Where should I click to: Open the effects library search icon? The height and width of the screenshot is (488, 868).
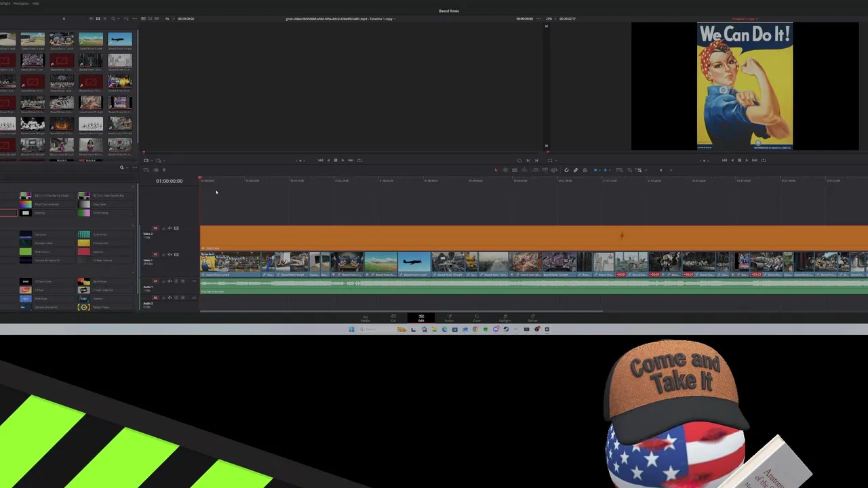[122, 167]
